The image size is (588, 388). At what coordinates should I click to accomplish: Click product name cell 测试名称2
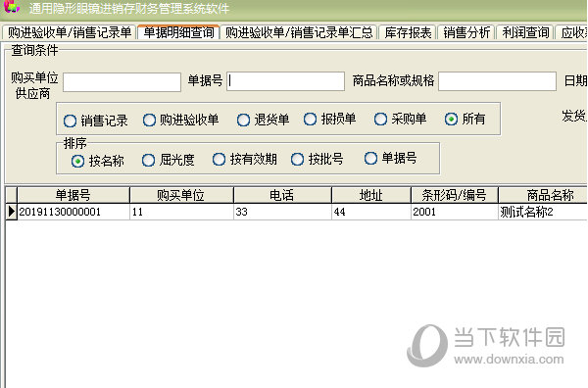tap(543, 212)
